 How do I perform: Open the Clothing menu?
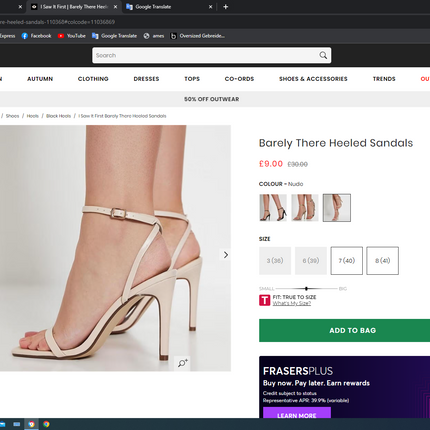coord(93,79)
